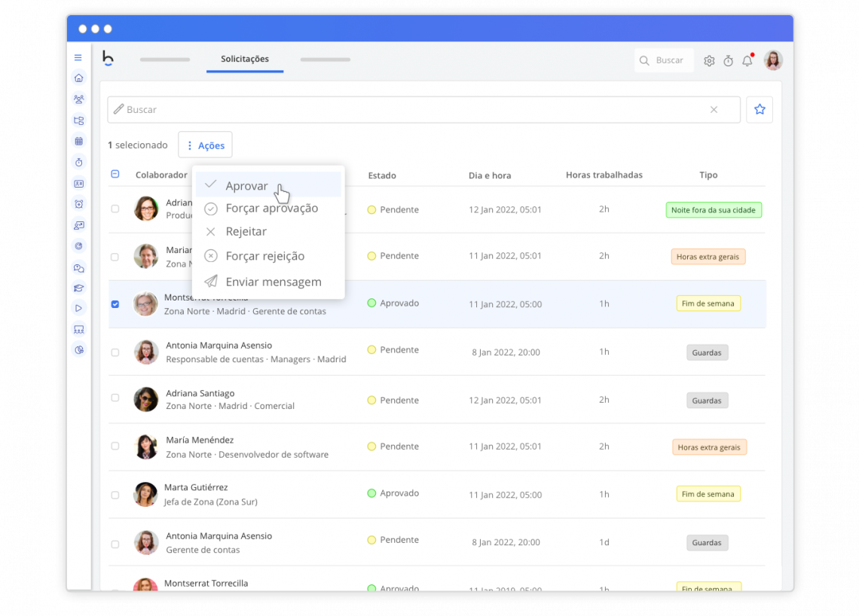
Task: Check the checkbox for Adriana Santiago's row
Action: click(x=115, y=399)
